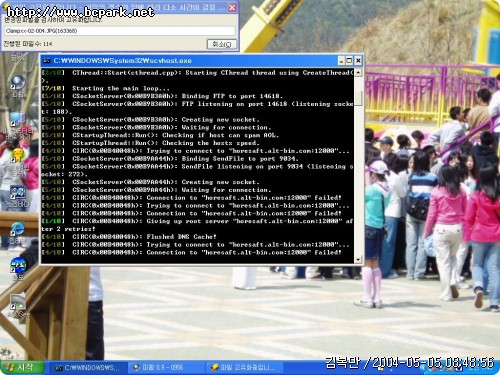500x375 pixels.
Task: Open the svchost.exe console system menu icon
Action: point(47,61)
